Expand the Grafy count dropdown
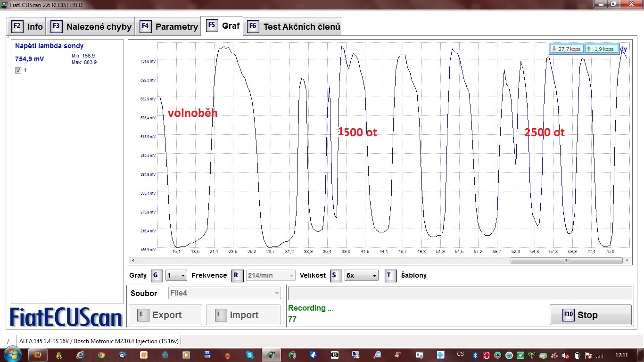644x362 pixels. click(x=176, y=276)
